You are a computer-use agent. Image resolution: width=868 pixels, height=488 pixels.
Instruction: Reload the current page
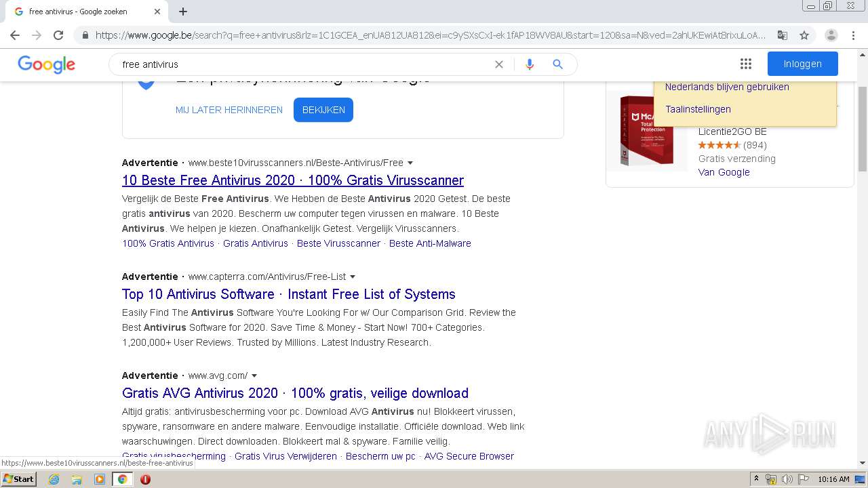tap(58, 35)
